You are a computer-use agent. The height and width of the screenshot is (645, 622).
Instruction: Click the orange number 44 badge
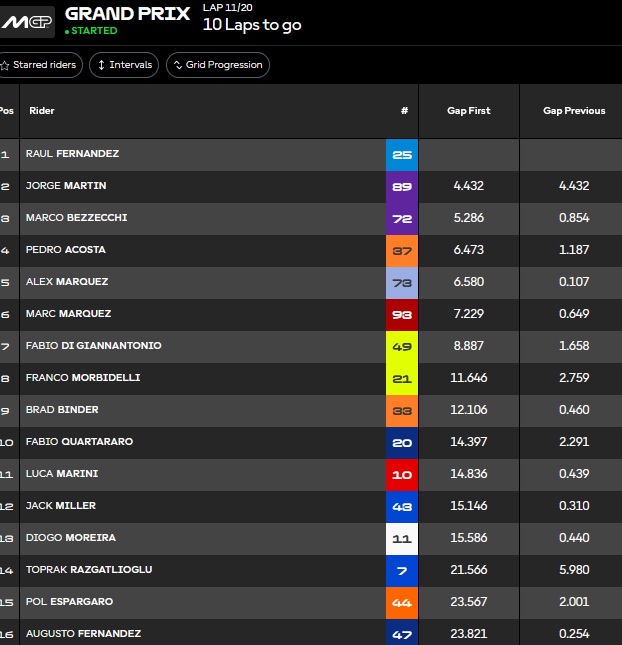(x=402, y=603)
